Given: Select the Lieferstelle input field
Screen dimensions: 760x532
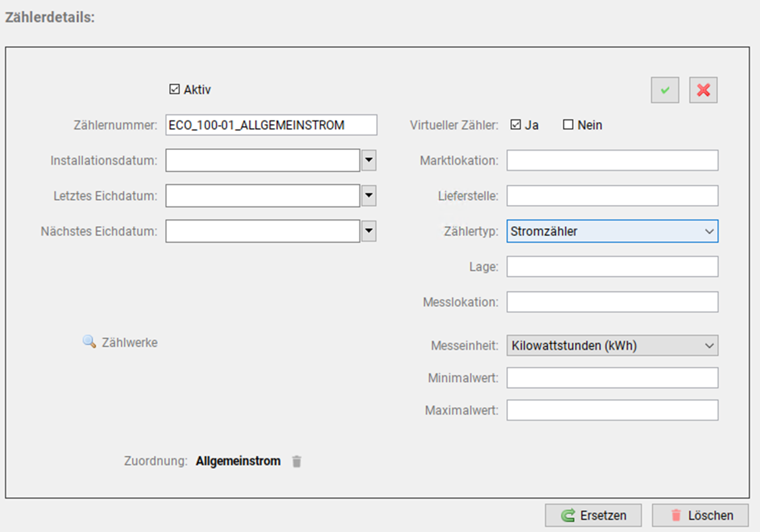Looking at the screenshot, I should [611, 196].
